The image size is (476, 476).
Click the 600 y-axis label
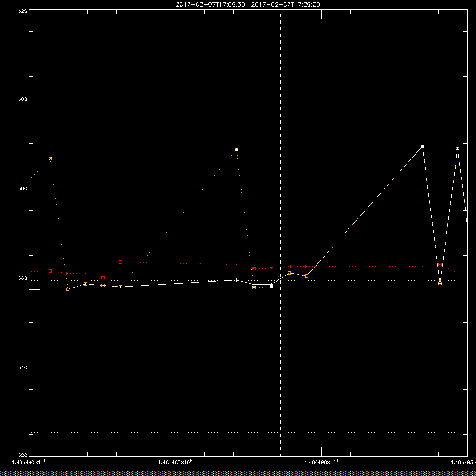coord(23,99)
